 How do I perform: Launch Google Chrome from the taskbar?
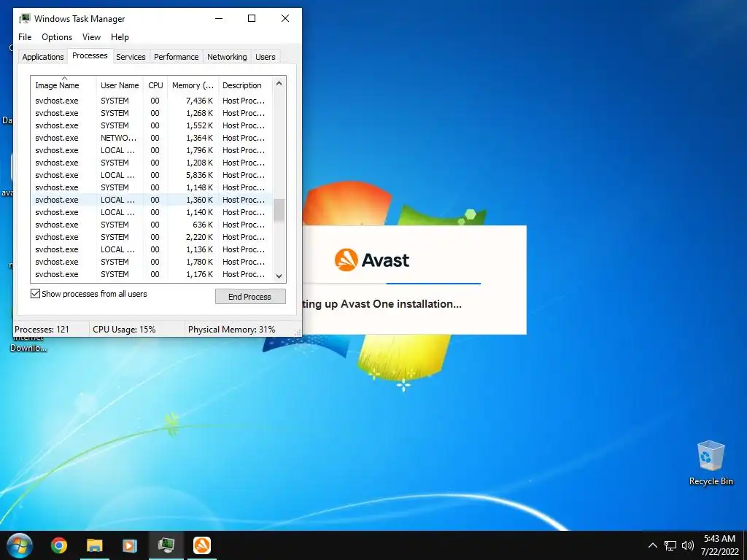click(59, 545)
